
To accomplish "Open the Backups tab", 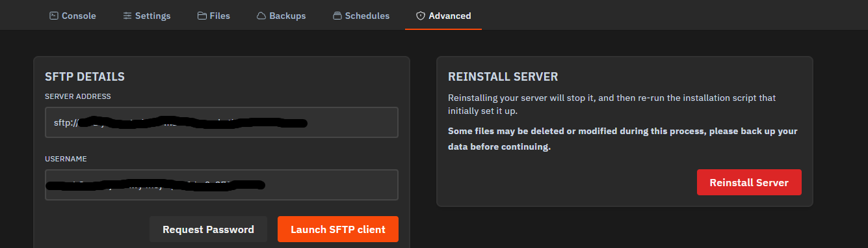I will (x=282, y=16).
